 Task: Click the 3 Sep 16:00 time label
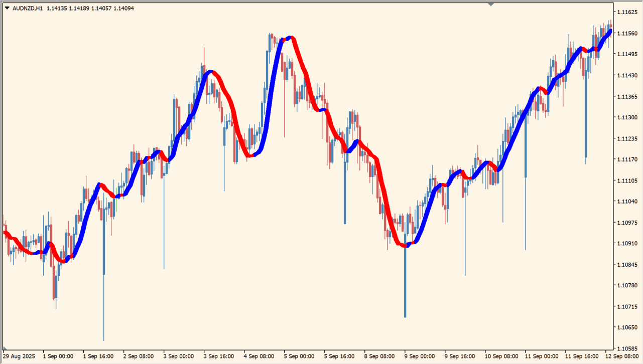pyautogui.click(x=219, y=356)
